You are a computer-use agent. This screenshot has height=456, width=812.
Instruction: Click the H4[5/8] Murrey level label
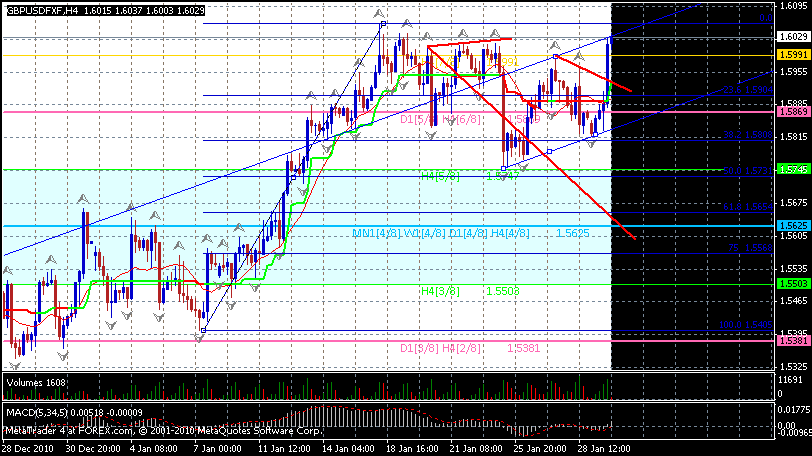pyautogui.click(x=440, y=176)
